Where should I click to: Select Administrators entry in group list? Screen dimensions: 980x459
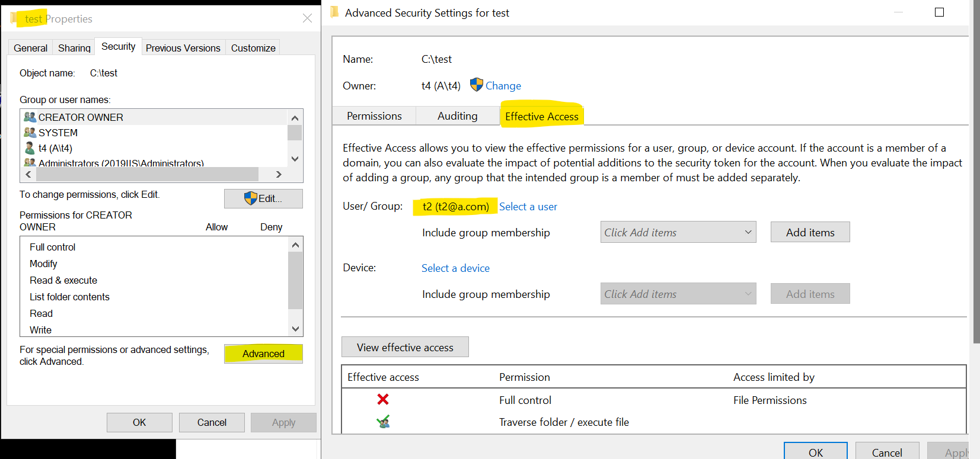154,162
